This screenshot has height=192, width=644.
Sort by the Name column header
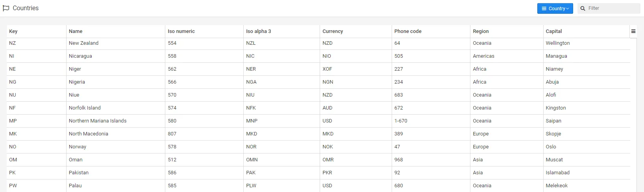76,31
